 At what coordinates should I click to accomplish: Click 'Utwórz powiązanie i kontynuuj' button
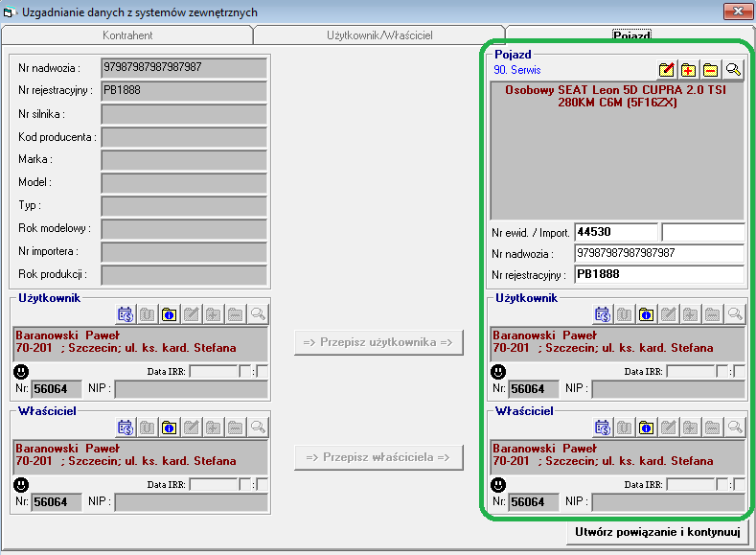click(x=656, y=530)
